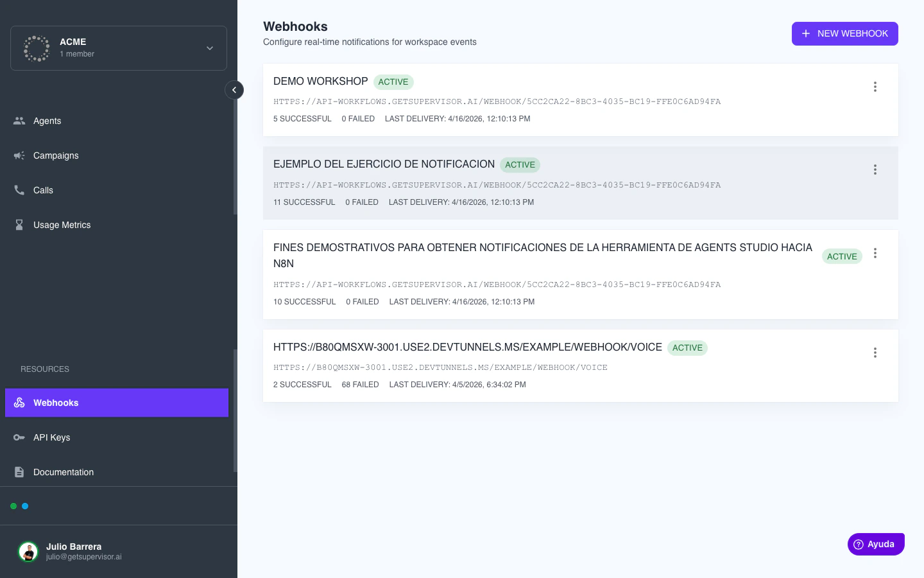Screen dimensions: 924x578
Task: Open the Agents section icon
Action: [19, 121]
